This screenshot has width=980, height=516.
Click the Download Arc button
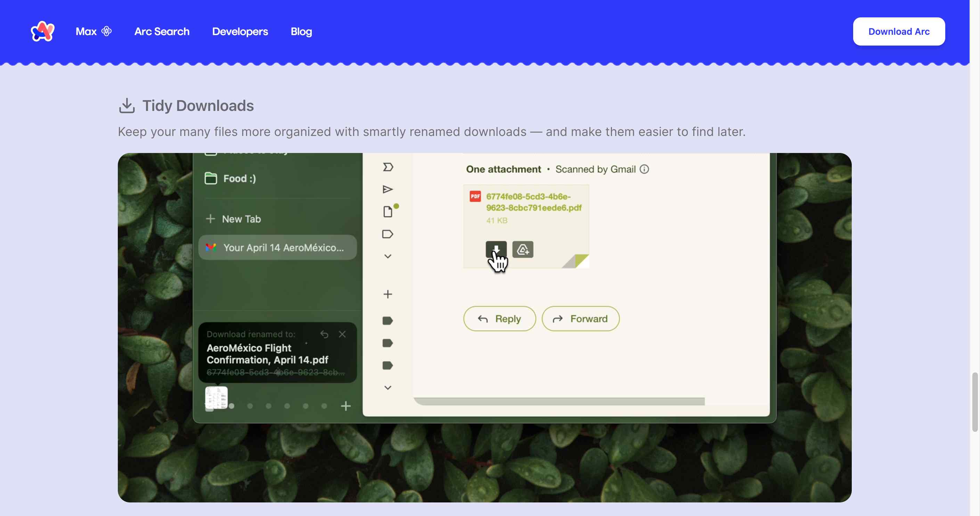(899, 31)
